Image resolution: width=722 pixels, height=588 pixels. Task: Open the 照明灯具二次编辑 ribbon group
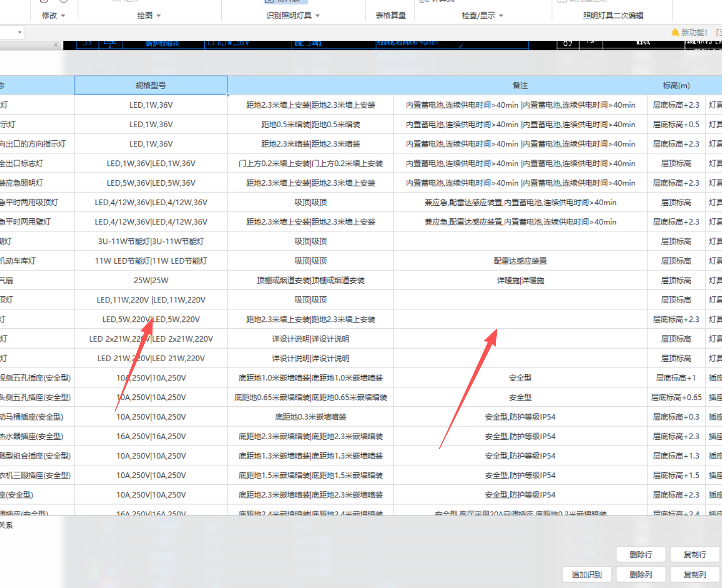(x=613, y=16)
